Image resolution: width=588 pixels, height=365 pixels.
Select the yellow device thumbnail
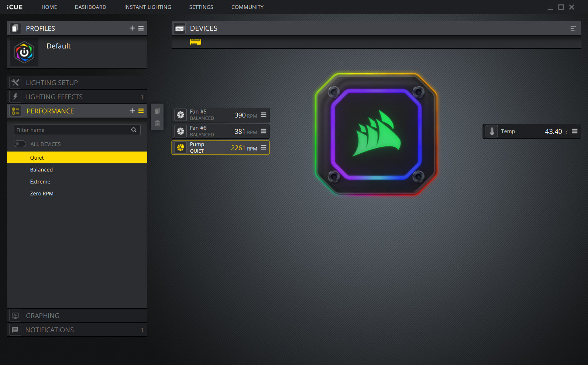point(195,42)
